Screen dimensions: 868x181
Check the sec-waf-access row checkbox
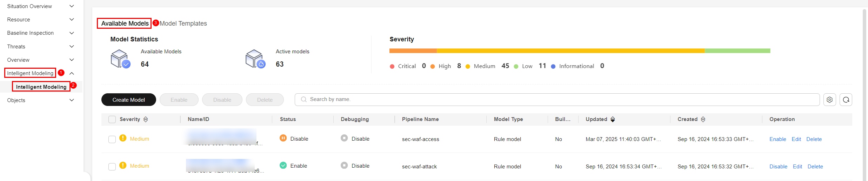[x=112, y=139]
